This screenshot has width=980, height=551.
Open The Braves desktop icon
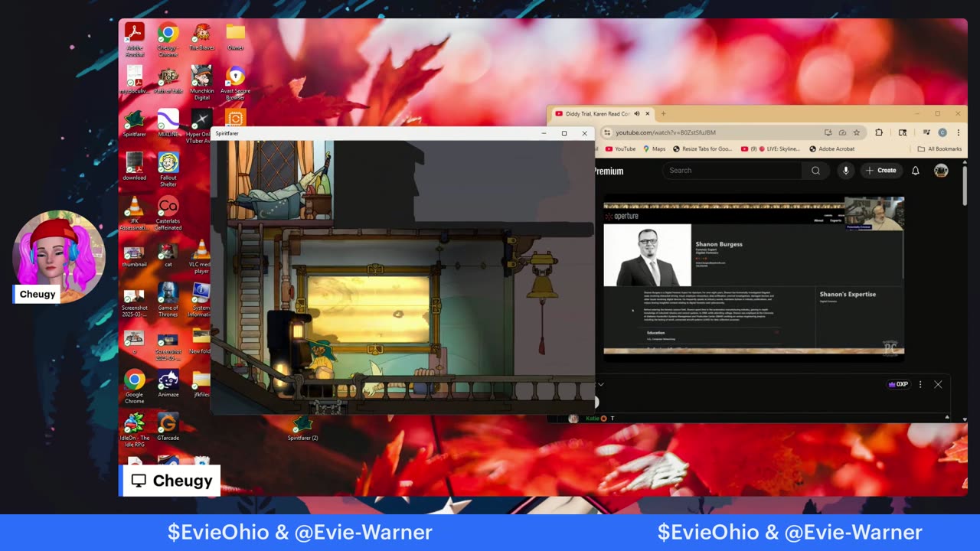[x=202, y=37]
